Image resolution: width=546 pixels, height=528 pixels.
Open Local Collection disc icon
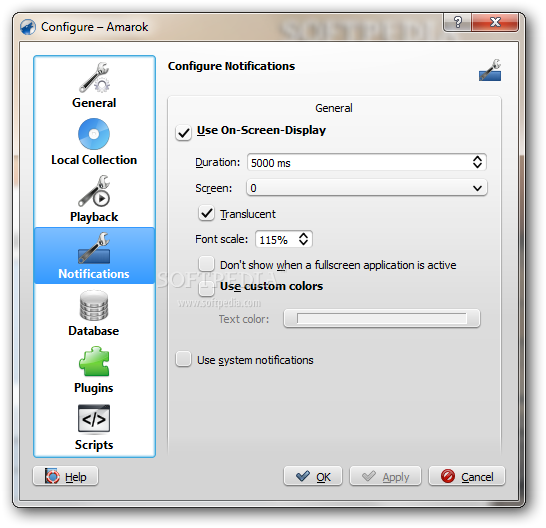click(94, 134)
